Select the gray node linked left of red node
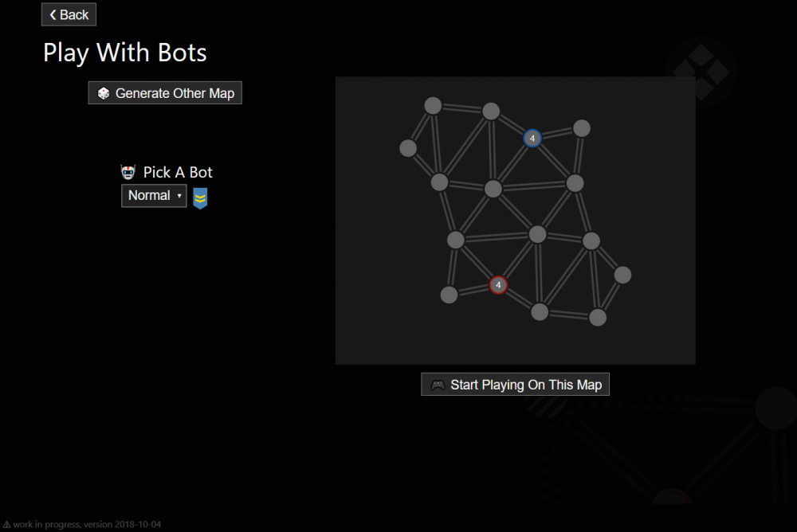Image resolution: width=797 pixels, height=532 pixels. 450,295
